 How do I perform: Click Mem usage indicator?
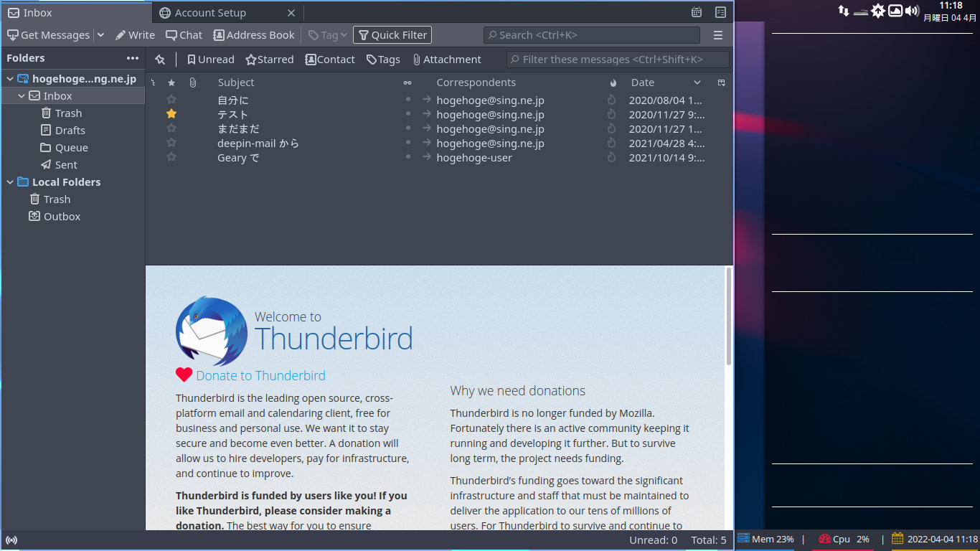point(765,539)
